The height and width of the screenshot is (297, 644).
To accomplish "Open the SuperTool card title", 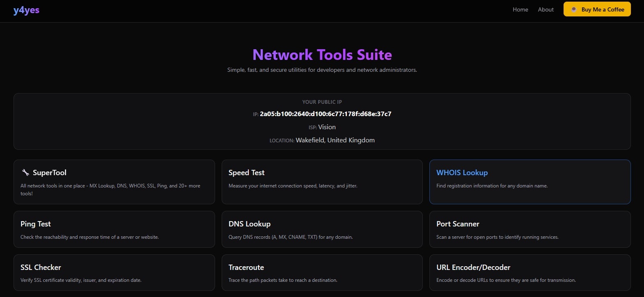I will click(x=49, y=173).
